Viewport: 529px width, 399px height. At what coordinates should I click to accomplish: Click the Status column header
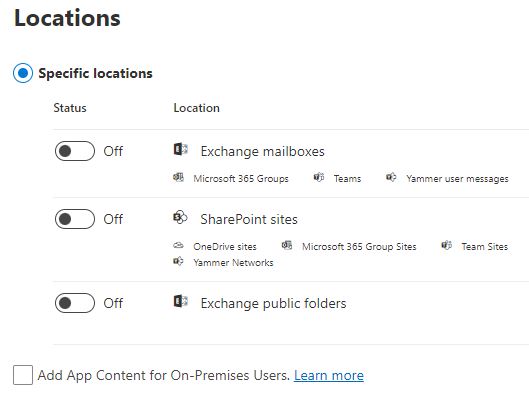click(x=70, y=108)
